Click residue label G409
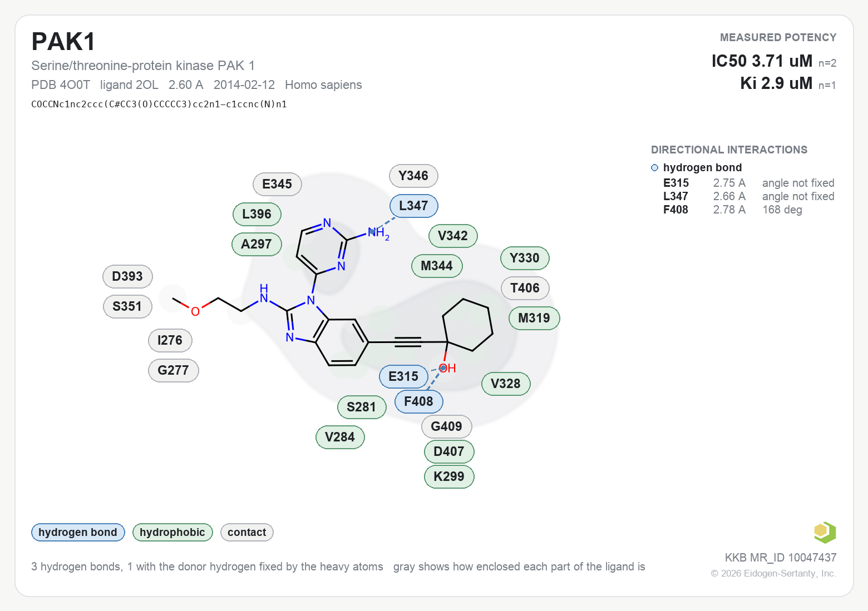The height and width of the screenshot is (611, 868). (x=446, y=426)
